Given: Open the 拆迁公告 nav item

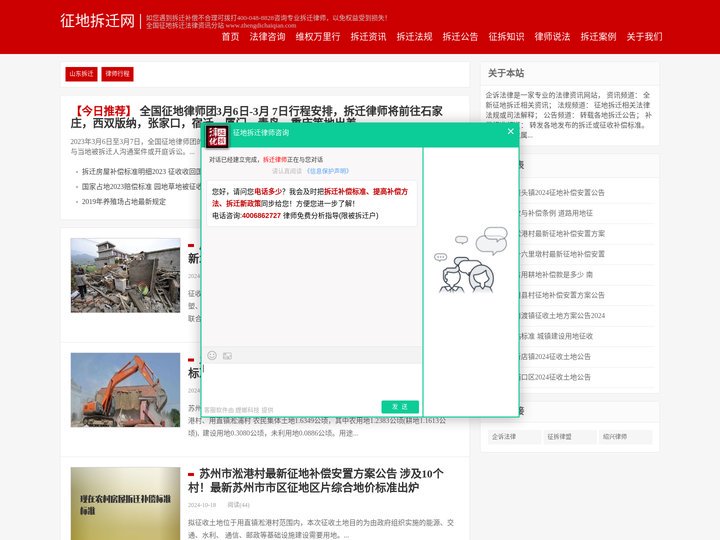Looking at the screenshot, I should click(x=460, y=37).
